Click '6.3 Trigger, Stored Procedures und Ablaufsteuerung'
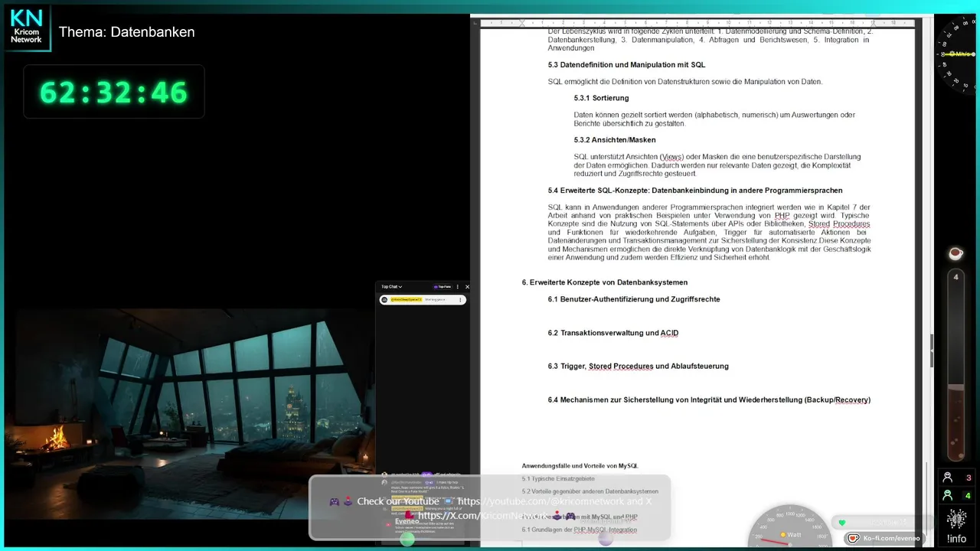The width and height of the screenshot is (980, 551). pos(638,366)
